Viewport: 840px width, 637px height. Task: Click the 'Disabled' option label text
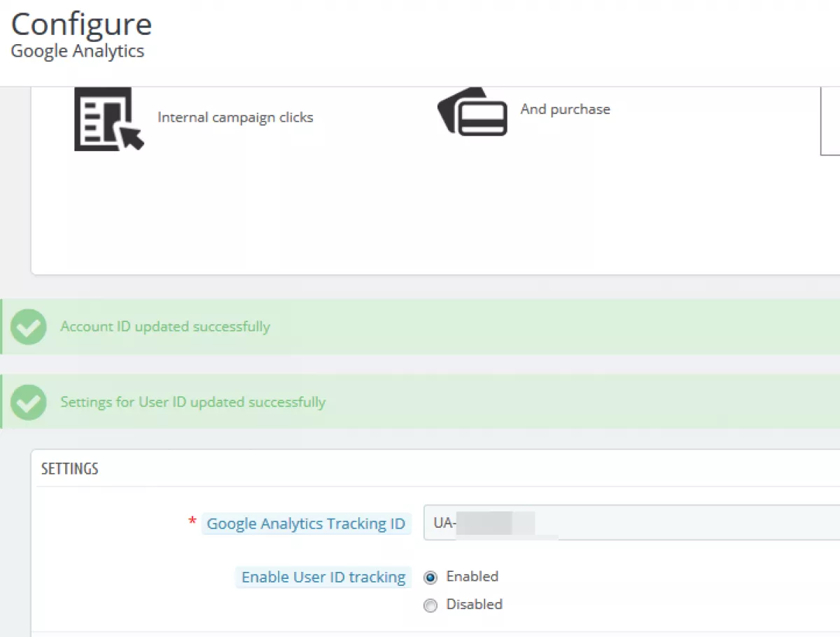(x=474, y=604)
